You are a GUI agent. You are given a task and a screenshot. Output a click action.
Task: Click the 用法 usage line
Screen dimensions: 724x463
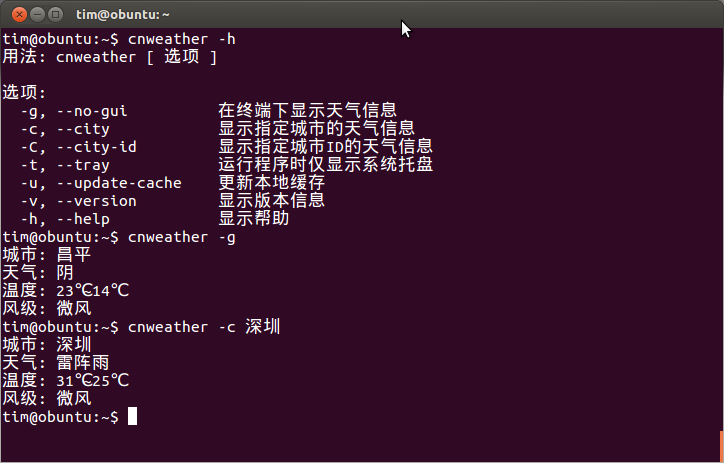click(109, 57)
